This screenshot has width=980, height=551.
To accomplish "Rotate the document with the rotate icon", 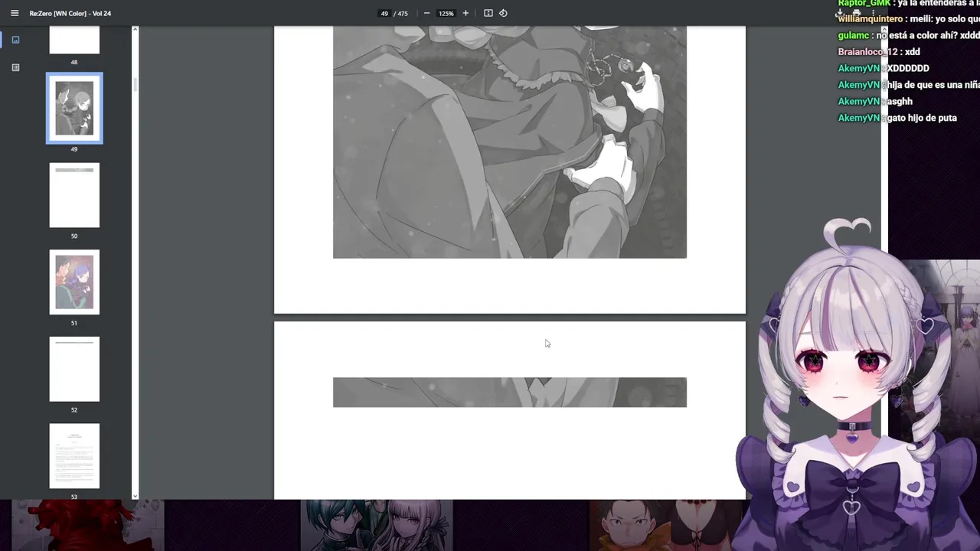I will pyautogui.click(x=503, y=13).
